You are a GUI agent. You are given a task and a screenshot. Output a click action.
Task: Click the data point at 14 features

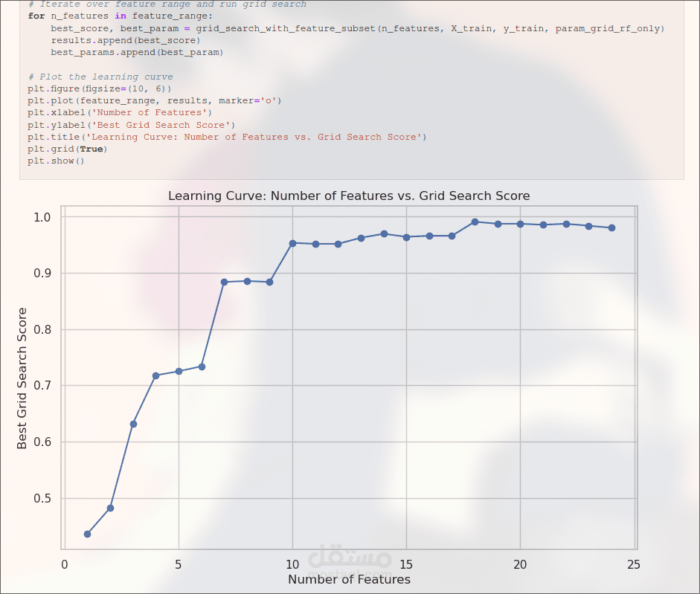pyautogui.click(x=384, y=234)
